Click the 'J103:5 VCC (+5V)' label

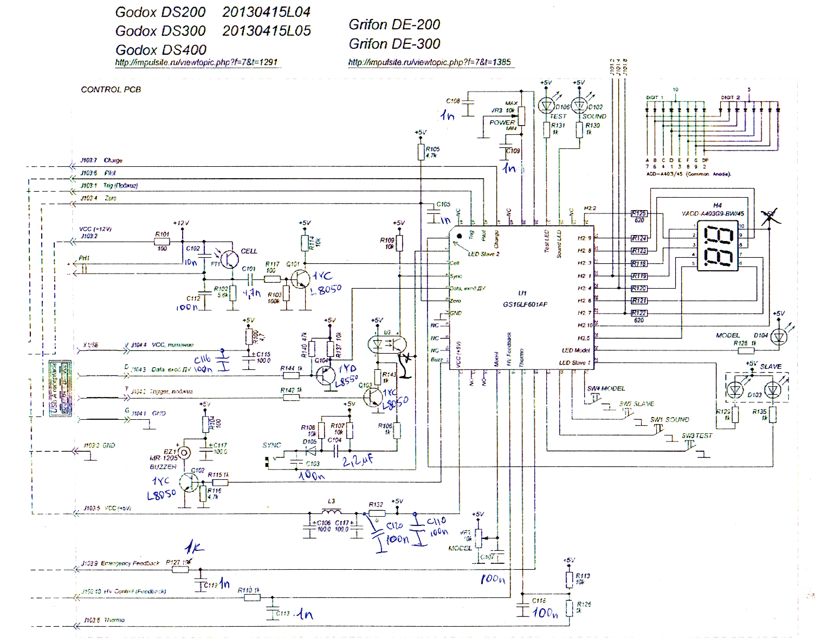click(x=106, y=508)
